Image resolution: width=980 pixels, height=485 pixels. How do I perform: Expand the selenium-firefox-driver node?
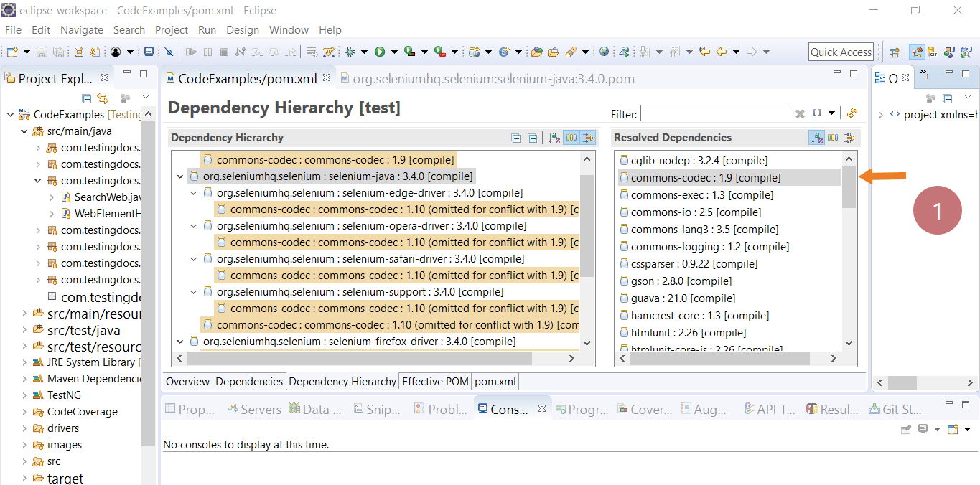click(x=181, y=341)
